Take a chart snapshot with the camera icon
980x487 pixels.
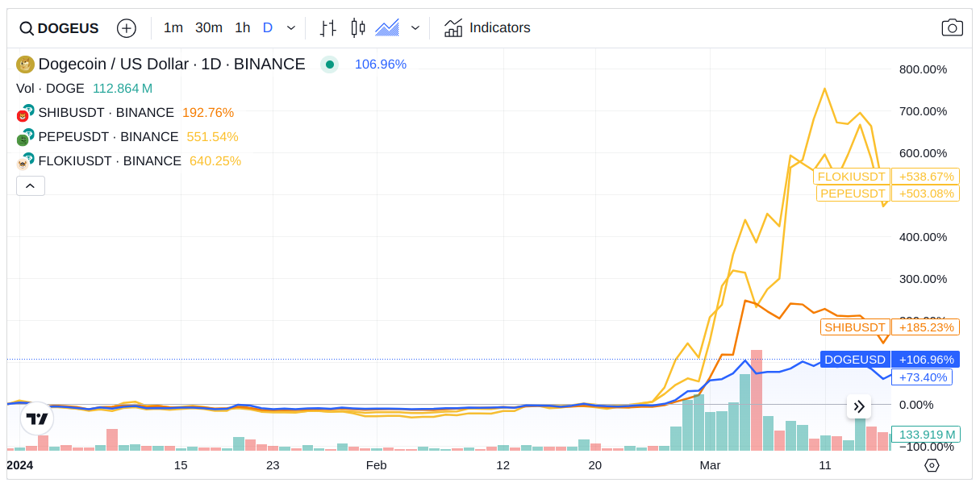pyautogui.click(x=952, y=28)
